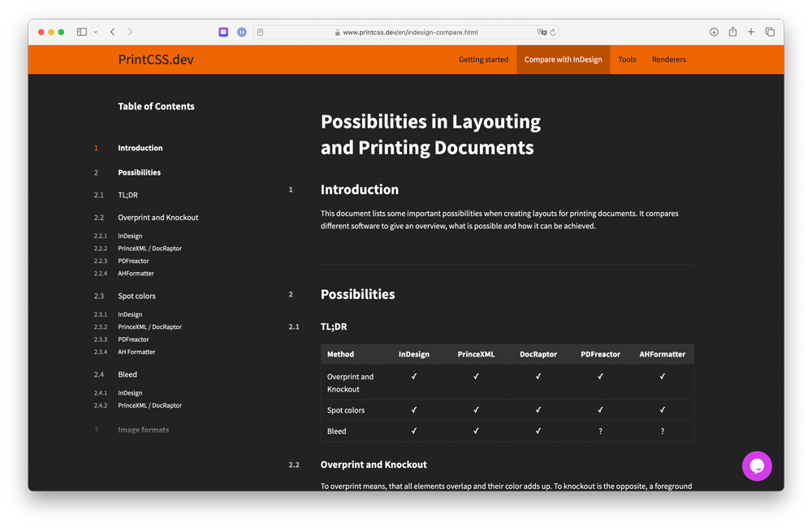This screenshot has height=528, width=812.
Task: Click the AHFormatter column header
Action: pyautogui.click(x=662, y=354)
